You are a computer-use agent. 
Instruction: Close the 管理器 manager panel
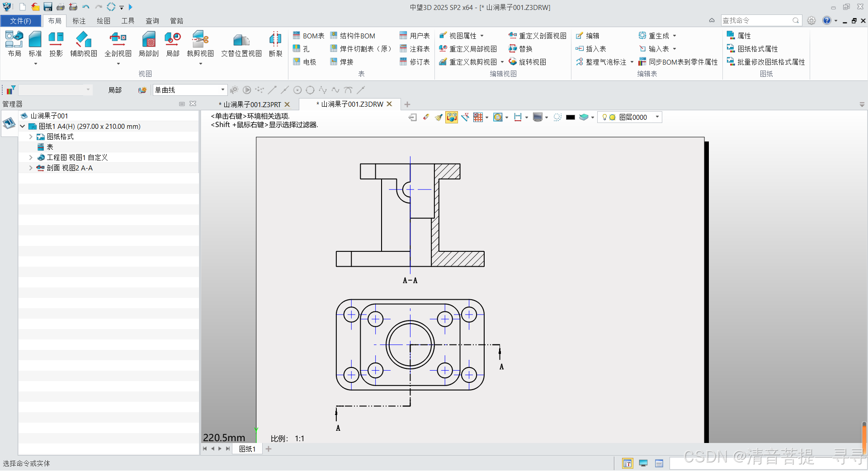193,104
